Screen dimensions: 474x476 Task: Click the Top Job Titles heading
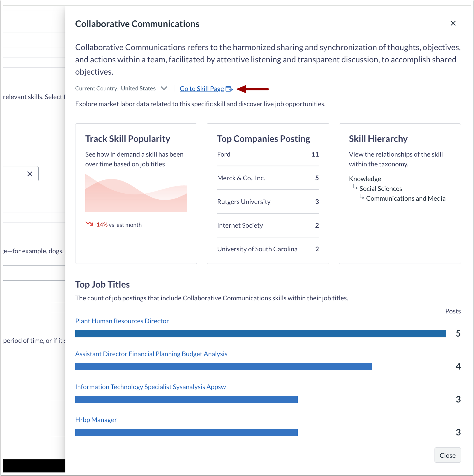[102, 285]
